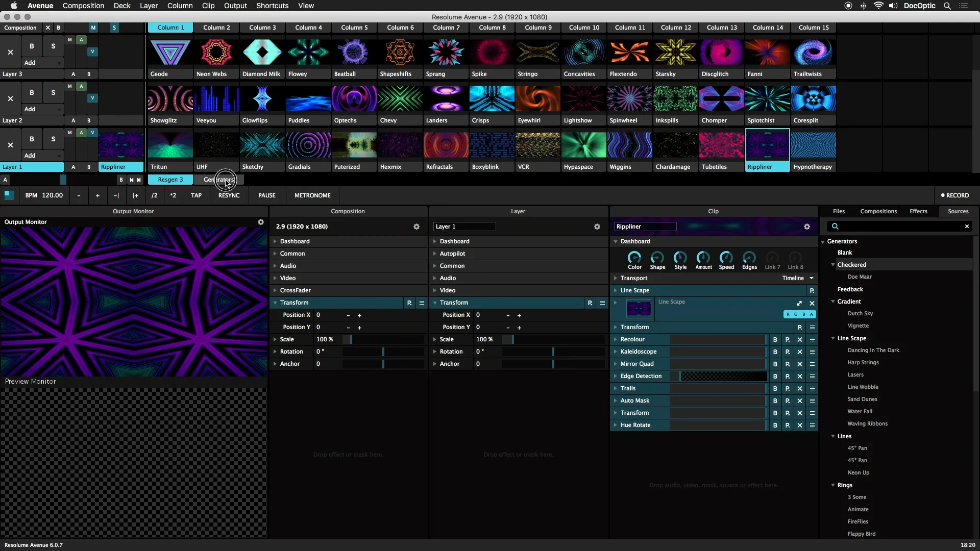Toggle the V button on Layer 1
980x551 pixels.
coord(92,132)
